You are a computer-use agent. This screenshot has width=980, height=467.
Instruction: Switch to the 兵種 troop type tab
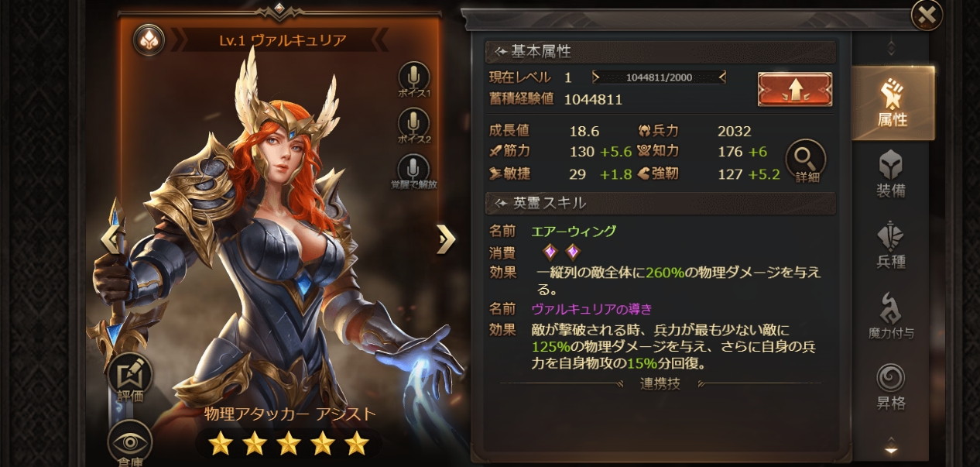891,245
